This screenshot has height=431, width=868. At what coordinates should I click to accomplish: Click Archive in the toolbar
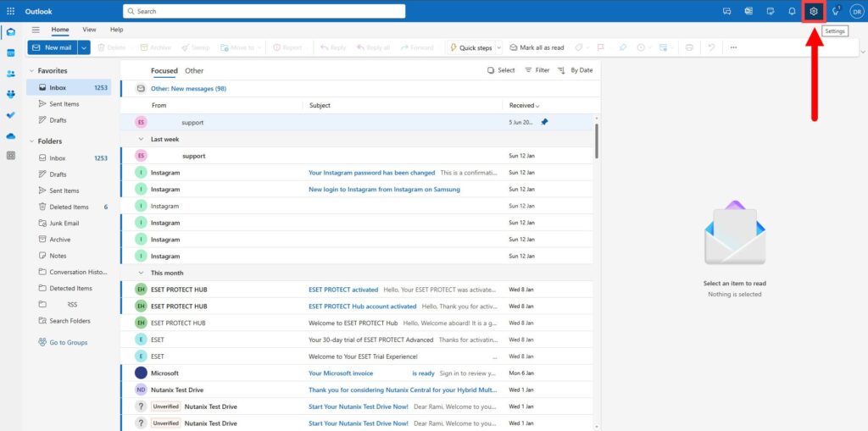click(156, 47)
